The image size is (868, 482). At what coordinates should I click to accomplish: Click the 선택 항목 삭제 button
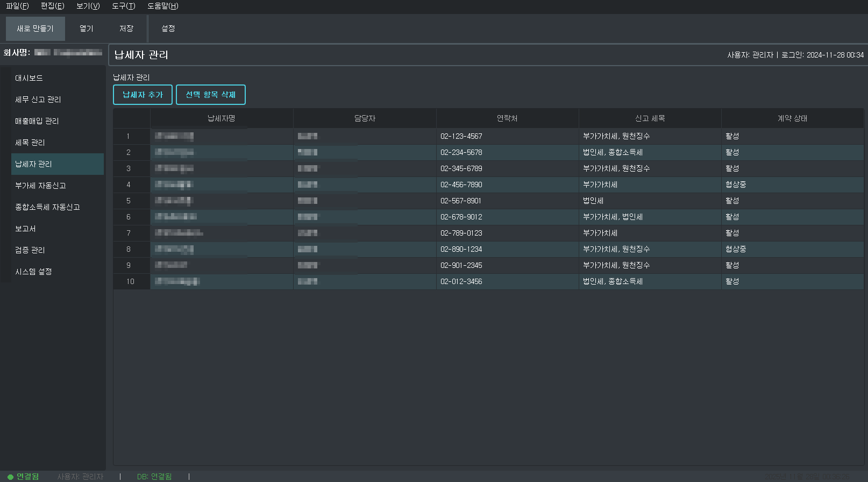point(210,95)
